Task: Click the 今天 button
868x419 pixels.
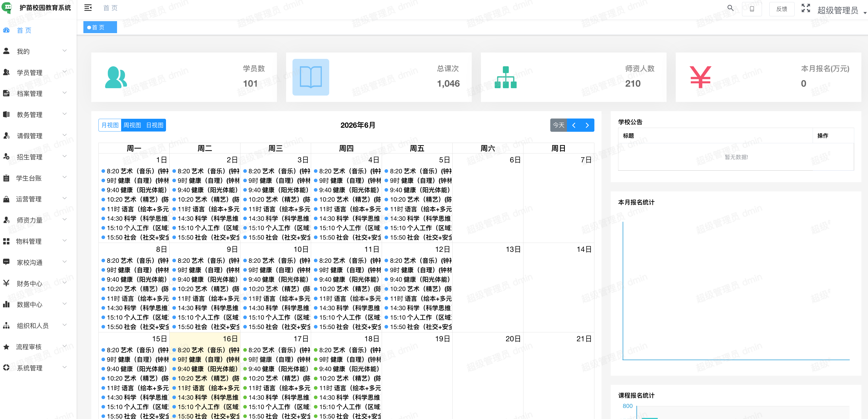Action: (x=558, y=125)
